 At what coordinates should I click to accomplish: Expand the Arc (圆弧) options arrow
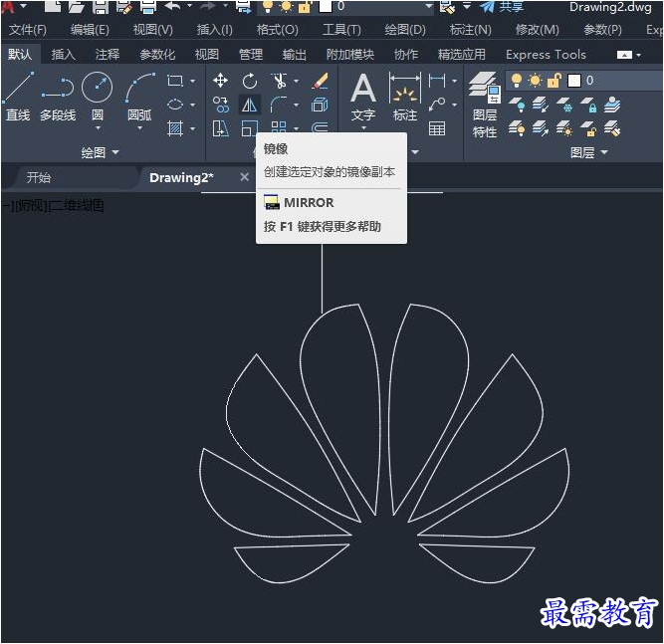pyautogui.click(x=139, y=127)
